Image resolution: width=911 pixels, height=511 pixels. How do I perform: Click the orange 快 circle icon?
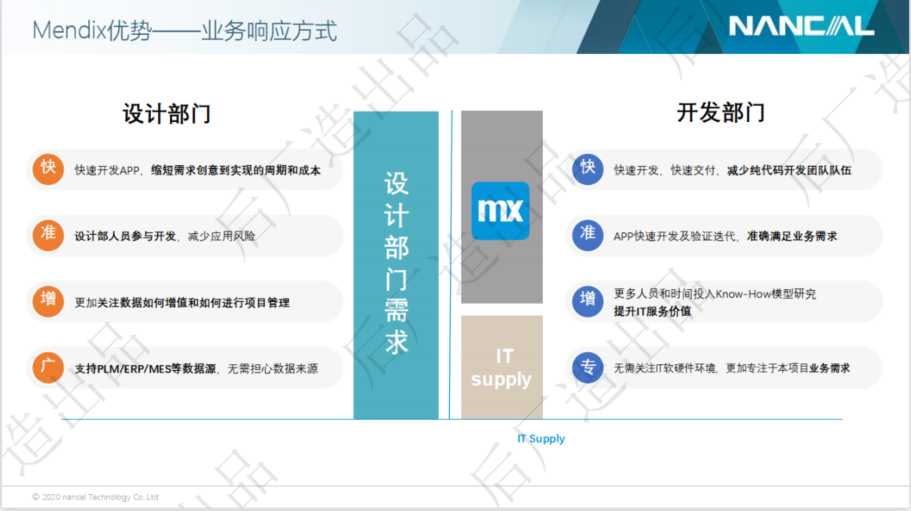(48, 169)
